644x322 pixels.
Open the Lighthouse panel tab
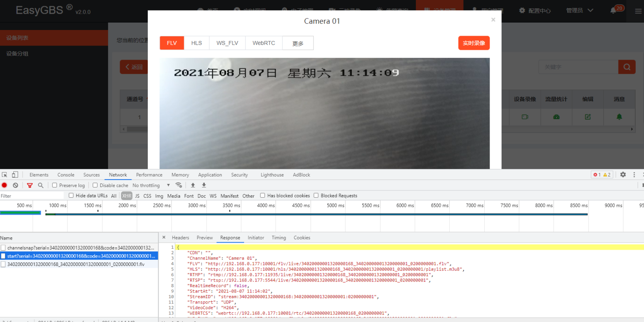point(272,175)
